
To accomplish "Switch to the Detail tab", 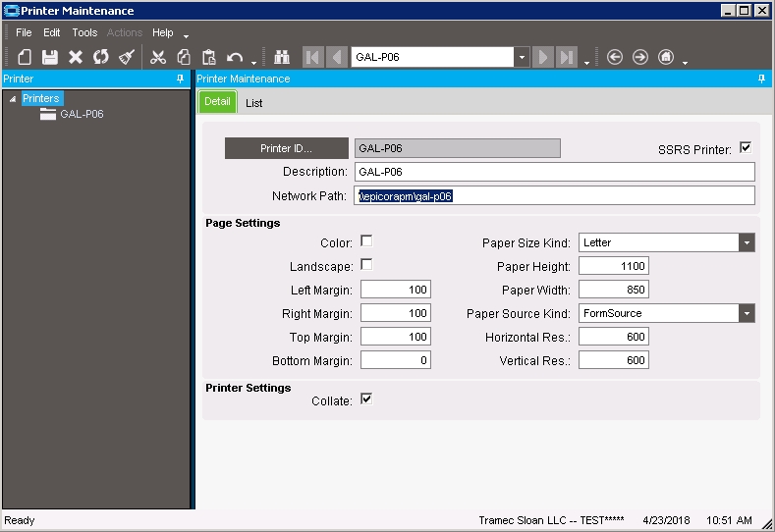I will (x=217, y=102).
